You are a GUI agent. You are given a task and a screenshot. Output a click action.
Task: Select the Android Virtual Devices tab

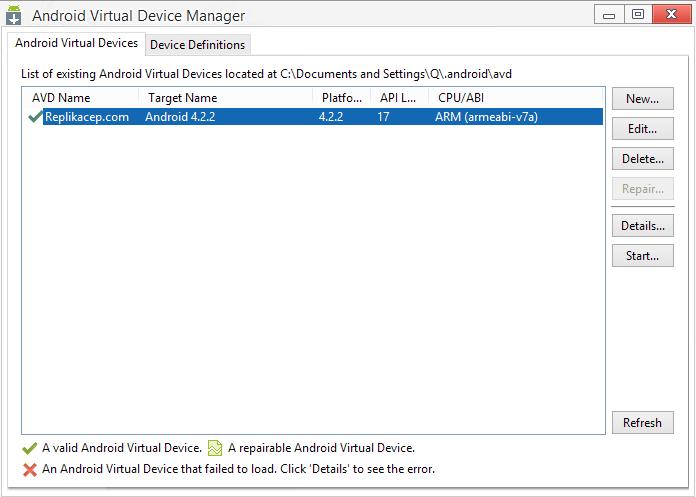76,44
